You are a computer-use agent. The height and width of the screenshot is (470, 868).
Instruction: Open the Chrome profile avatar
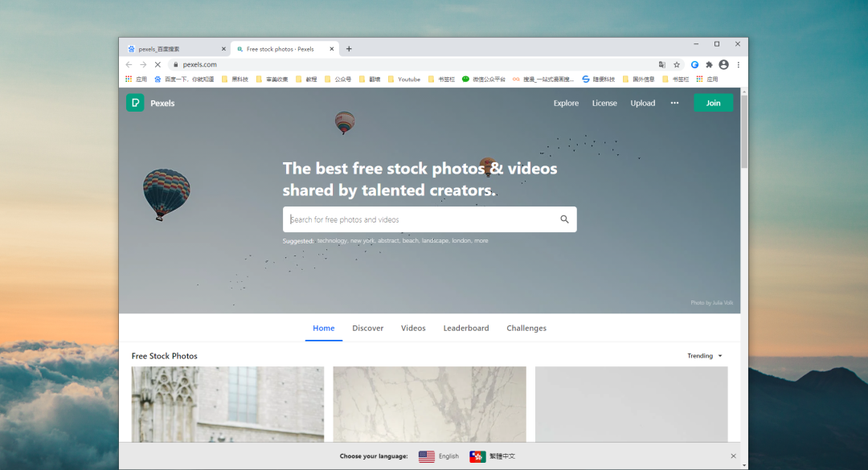pyautogui.click(x=723, y=65)
